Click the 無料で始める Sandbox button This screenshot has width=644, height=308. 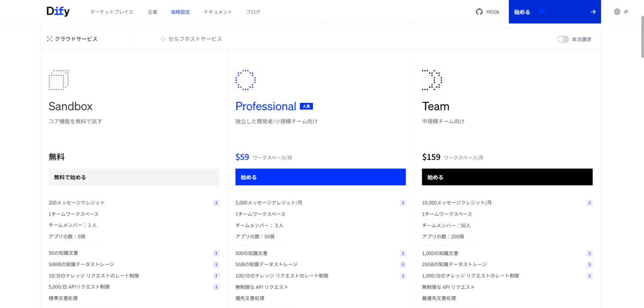(x=134, y=177)
